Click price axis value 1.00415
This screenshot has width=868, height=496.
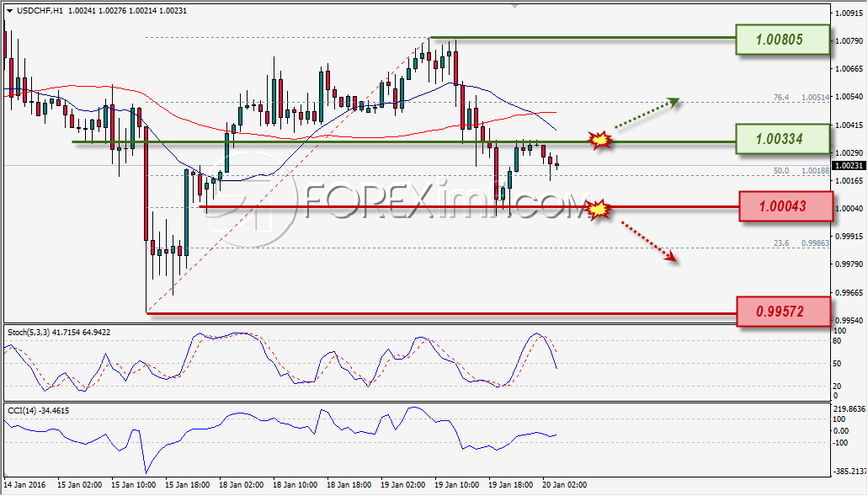pyautogui.click(x=849, y=125)
